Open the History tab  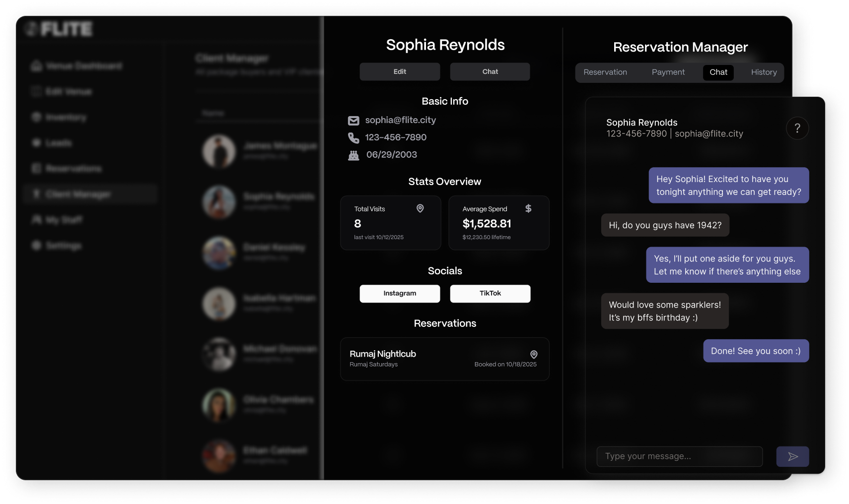click(x=764, y=72)
